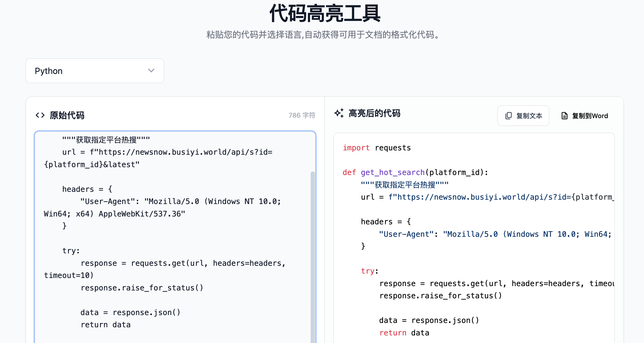This screenshot has width=644, height=343.
Task: Select the 高亮后的代码 panel header
Action: pos(375,113)
